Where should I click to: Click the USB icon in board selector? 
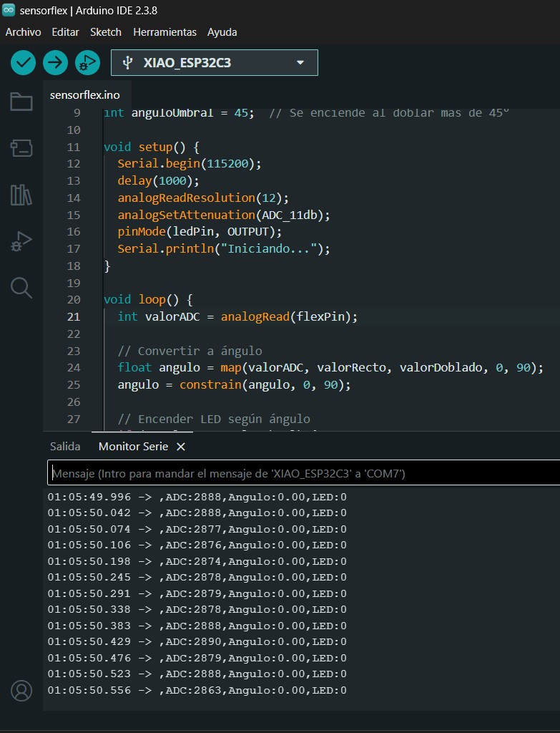tap(127, 63)
